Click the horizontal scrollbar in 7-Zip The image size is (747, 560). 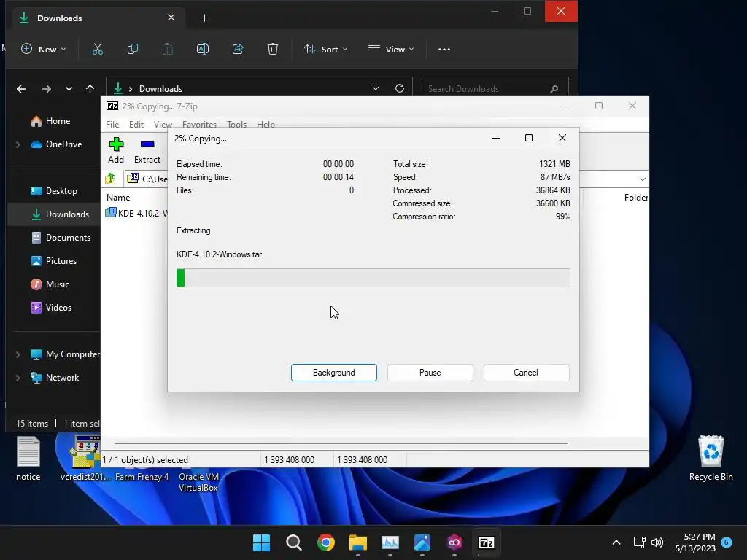tap(341, 443)
